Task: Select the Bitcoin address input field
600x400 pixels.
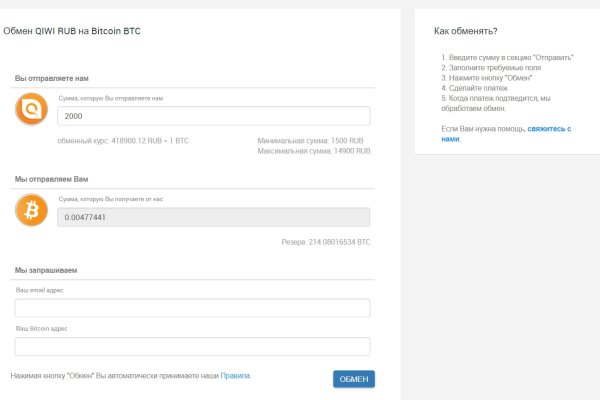Action: (192, 346)
